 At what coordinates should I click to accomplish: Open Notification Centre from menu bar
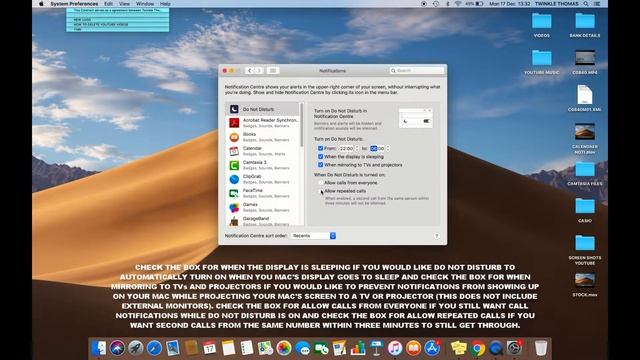tap(597, 4)
